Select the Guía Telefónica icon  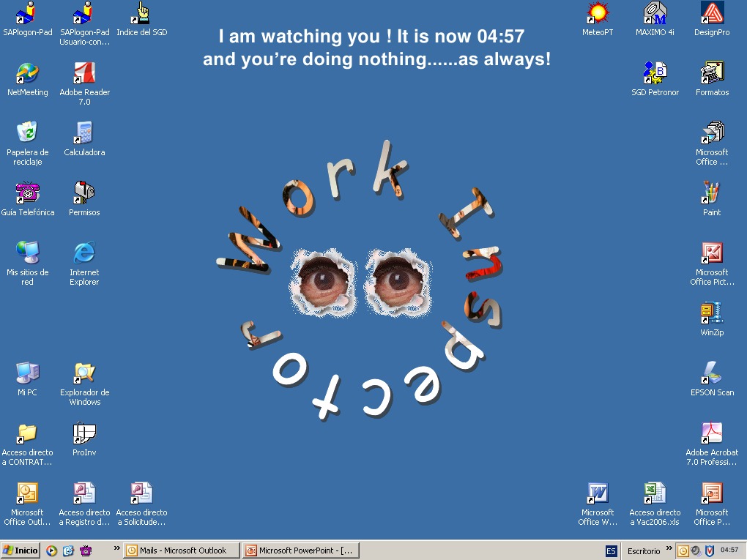(x=27, y=193)
